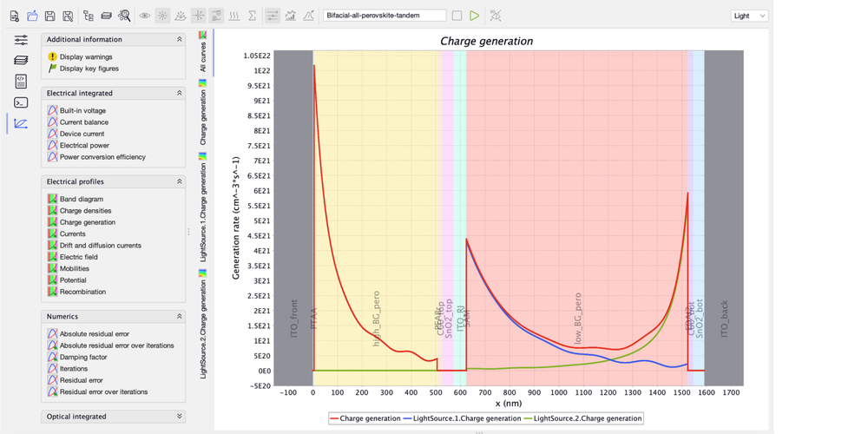Collapse the Electrical profiles section
This screenshot has height=434, width=868.
(180, 181)
